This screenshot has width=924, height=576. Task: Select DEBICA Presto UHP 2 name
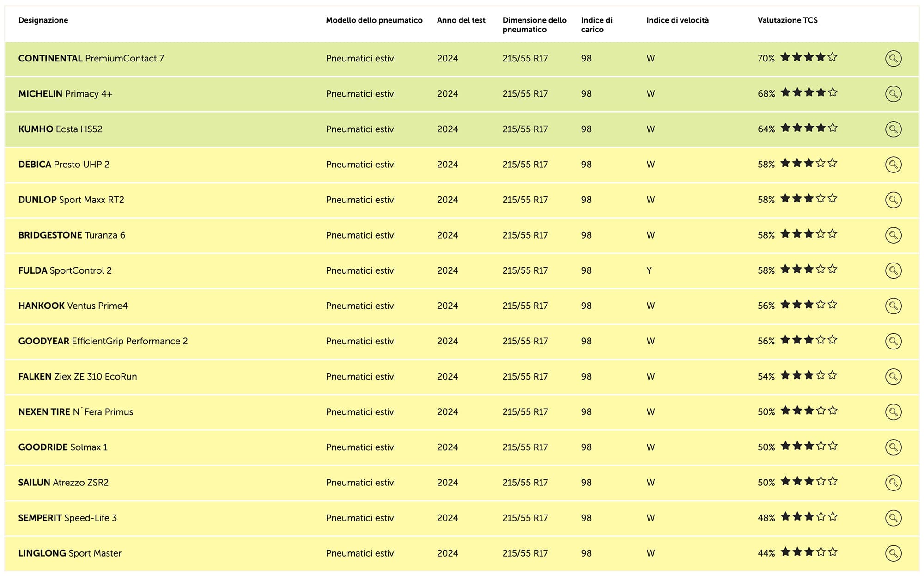point(64,165)
